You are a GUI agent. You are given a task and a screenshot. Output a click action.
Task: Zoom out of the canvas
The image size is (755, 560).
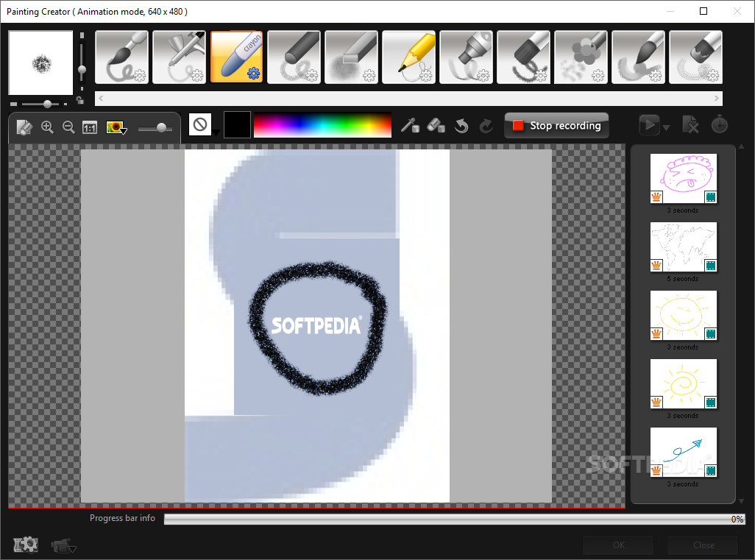pos(69,127)
